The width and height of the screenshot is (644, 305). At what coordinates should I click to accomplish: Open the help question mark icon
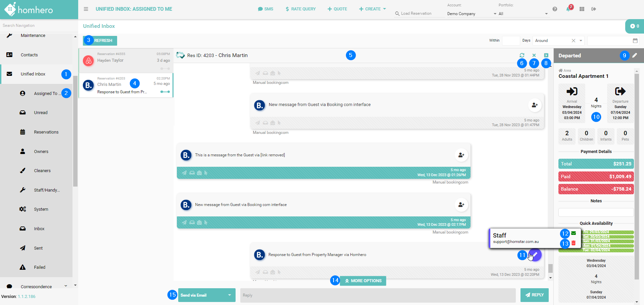[x=555, y=9]
